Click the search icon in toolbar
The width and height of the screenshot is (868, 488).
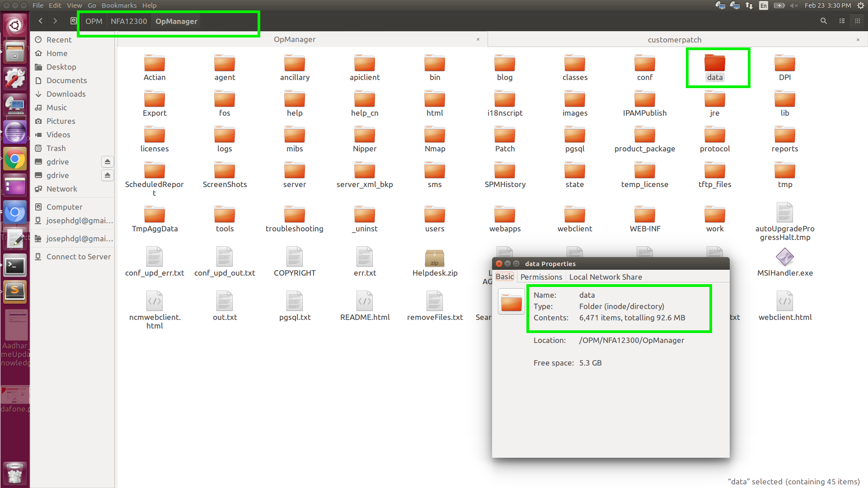tap(823, 21)
